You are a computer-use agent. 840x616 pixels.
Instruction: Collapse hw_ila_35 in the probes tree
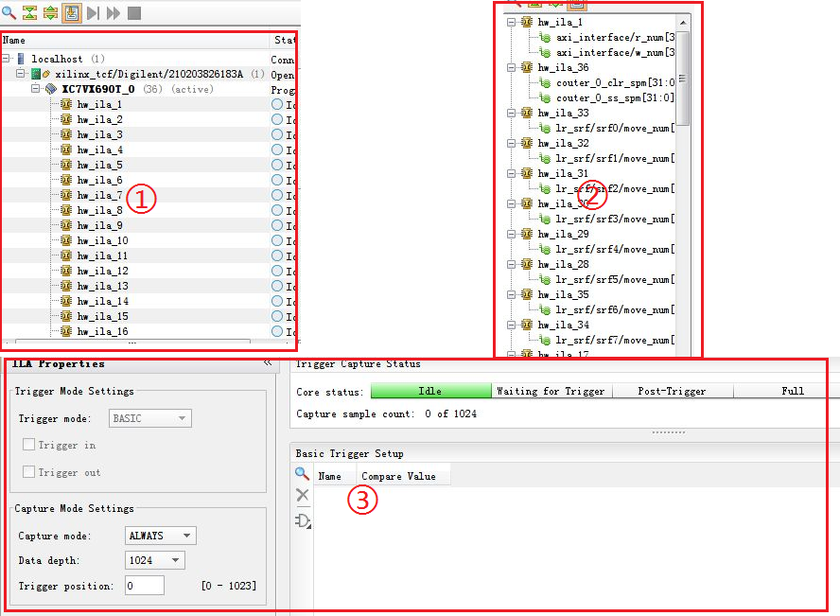tap(511, 294)
